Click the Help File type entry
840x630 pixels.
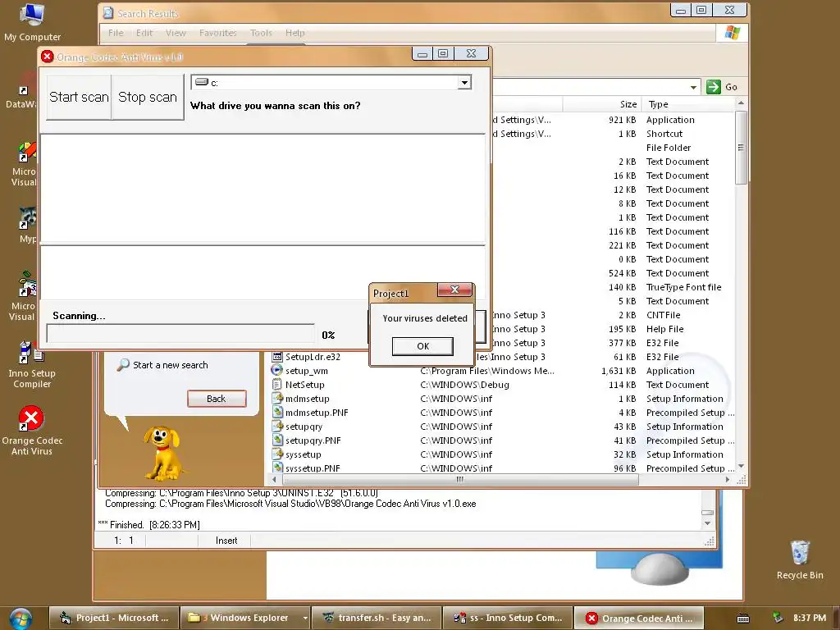(x=664, y=329)
